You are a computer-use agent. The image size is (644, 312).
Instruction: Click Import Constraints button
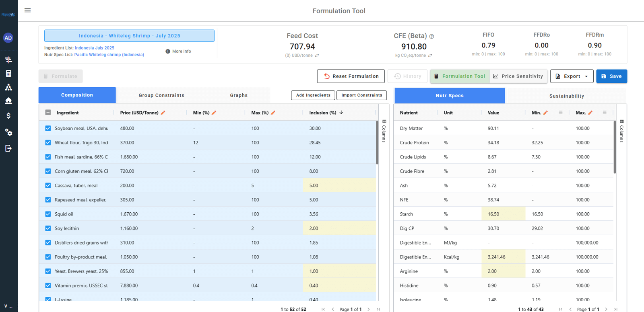pyautogui.click(x=361, y=95)
